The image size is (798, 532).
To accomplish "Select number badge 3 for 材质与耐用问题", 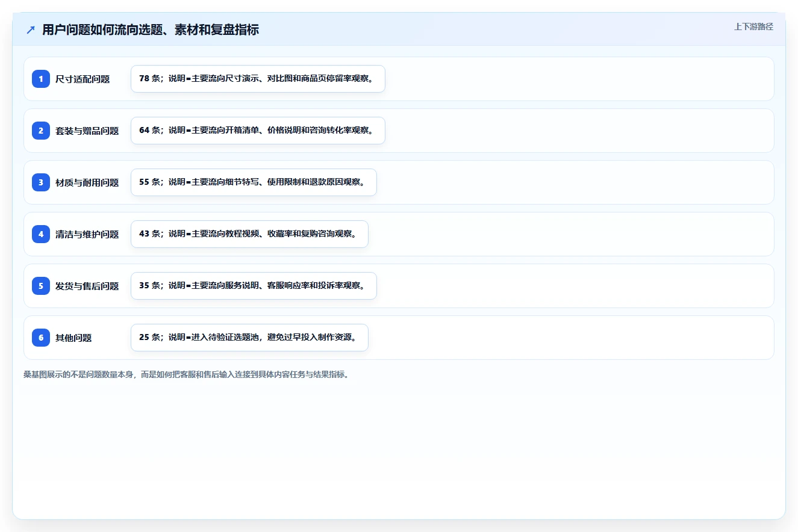I will 41,182.
